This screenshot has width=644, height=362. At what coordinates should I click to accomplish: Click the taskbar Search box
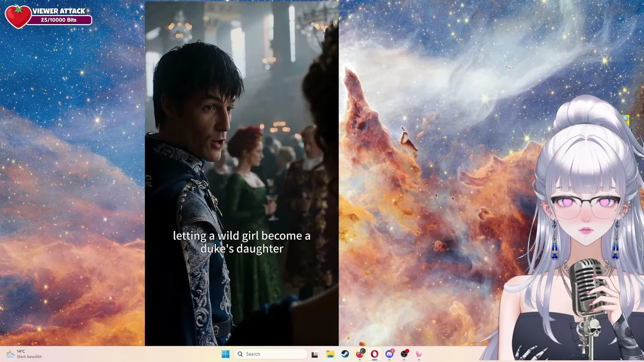click(271, 354)
